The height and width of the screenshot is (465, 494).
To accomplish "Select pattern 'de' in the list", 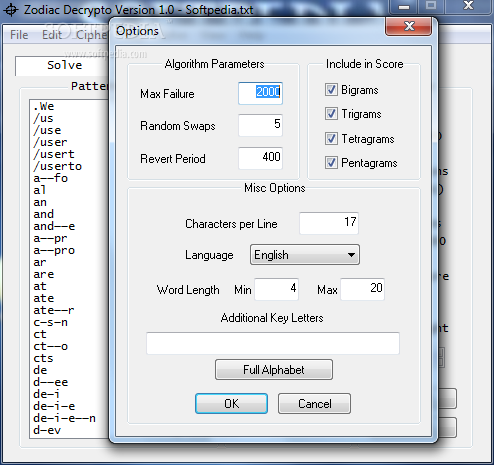I will pyautogui.click(x=40, y=370).
